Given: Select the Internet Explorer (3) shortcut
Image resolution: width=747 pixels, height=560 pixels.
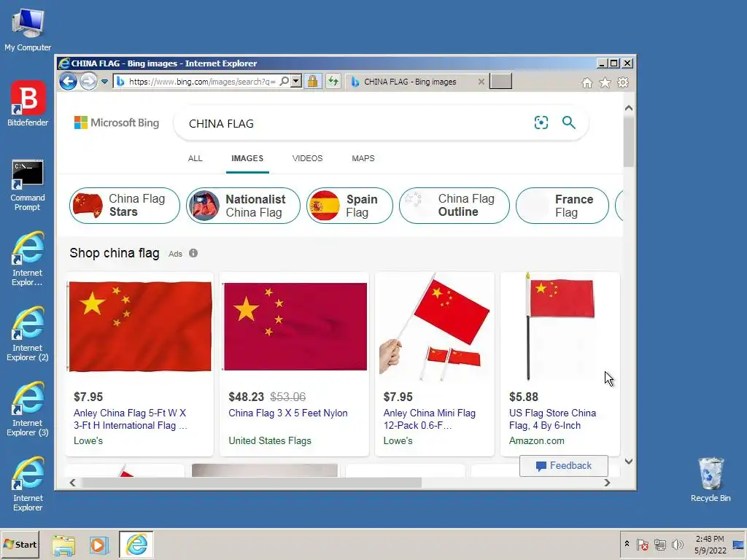Looking at the screenshot, I should [x=28, y=410].
